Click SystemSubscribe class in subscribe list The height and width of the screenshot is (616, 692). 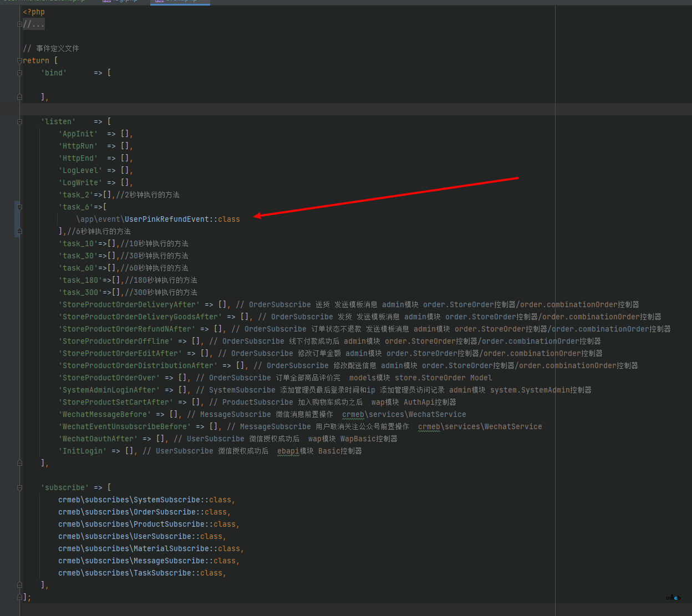(x=167, y=500)
